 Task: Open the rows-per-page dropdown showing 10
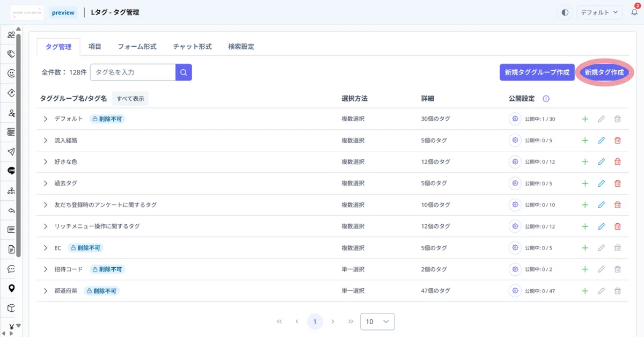point(377,321)
